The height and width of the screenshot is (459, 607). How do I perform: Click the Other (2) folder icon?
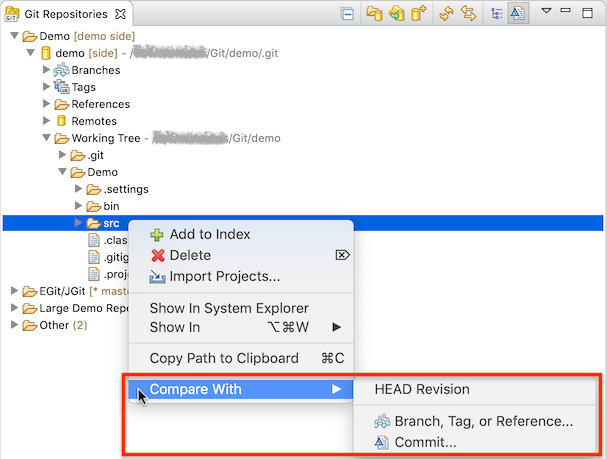click(x=29, y=325)
